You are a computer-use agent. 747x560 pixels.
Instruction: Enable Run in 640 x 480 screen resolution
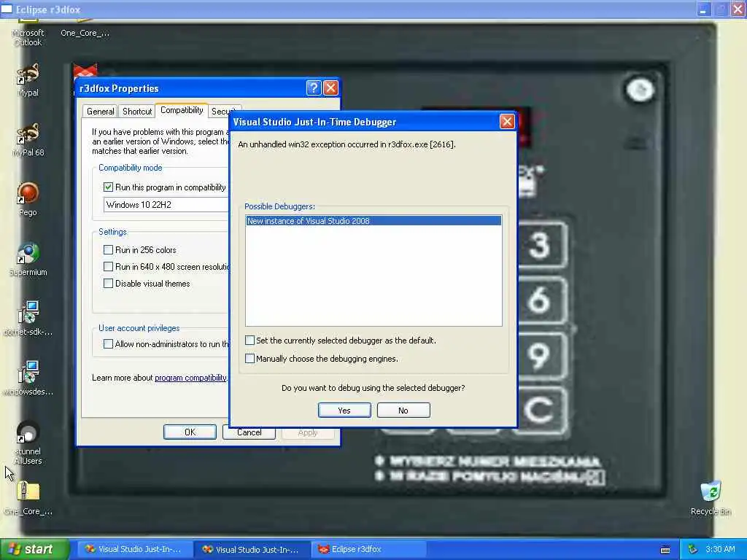pyautogui.click(x=108, y=267)
